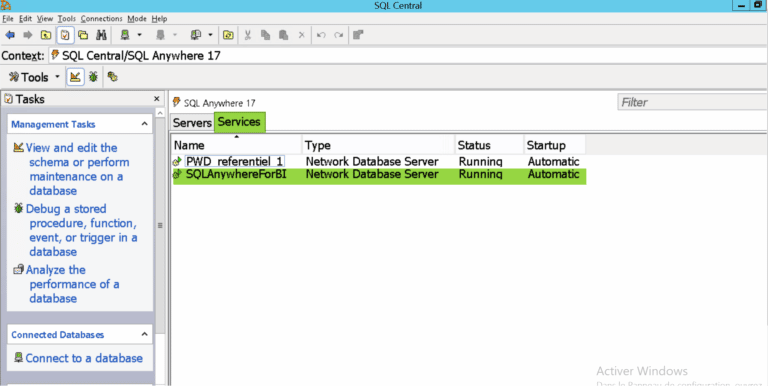Click the Connect computer icon
This screenshot has width=768, height=386.
(125, 35)
